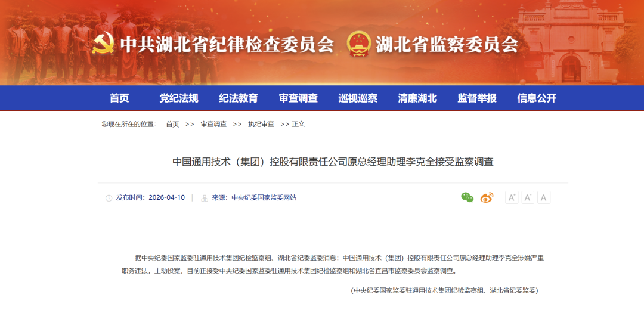Open the 巡视巡察 navigation menu item
The image size is (644, 316).
[358, 98]
